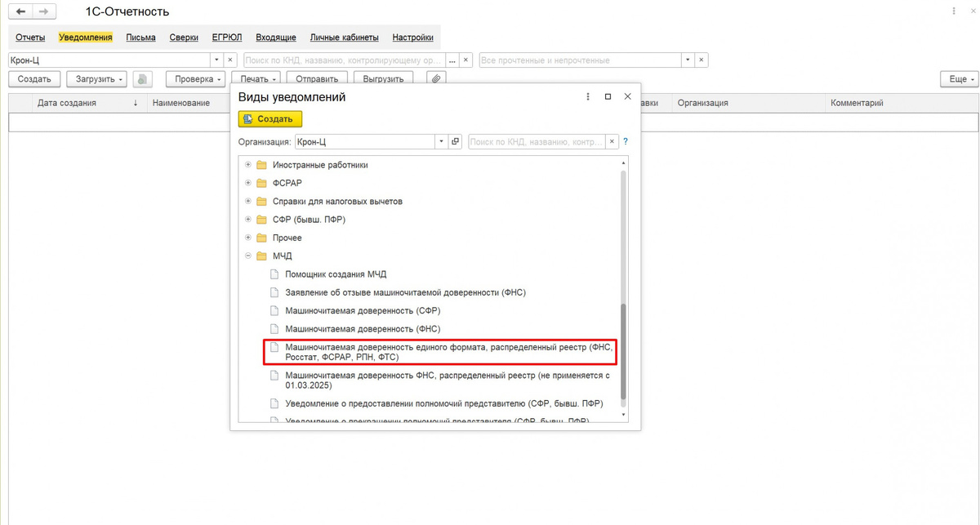Go back with the left arrow button

pyautogui.click(x=20, y=11)
